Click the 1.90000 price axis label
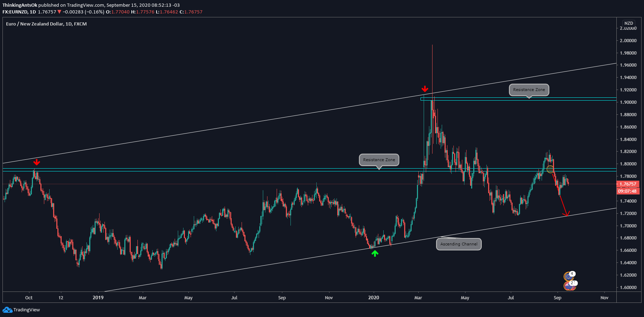Screen dimensions: 644x317 628,102
